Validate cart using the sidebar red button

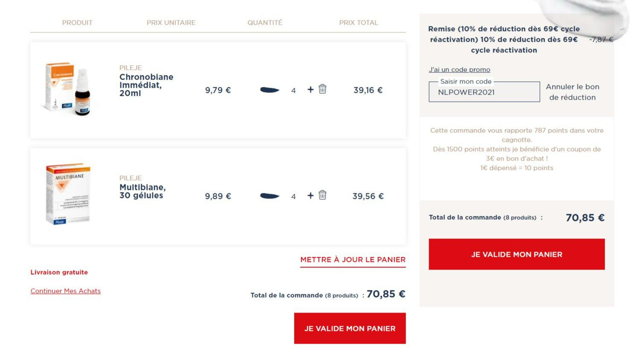[x=517, y=254]
